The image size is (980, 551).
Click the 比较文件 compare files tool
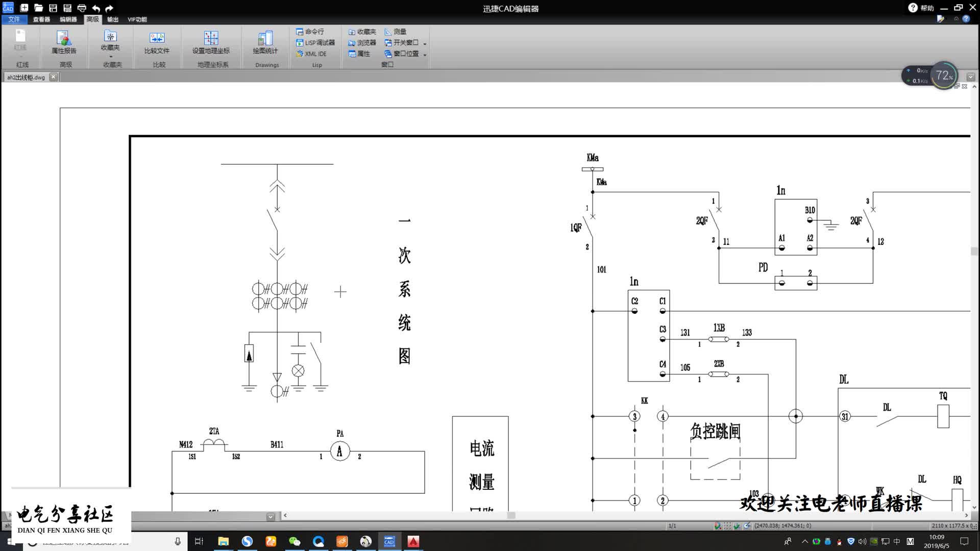pos(157,42)
